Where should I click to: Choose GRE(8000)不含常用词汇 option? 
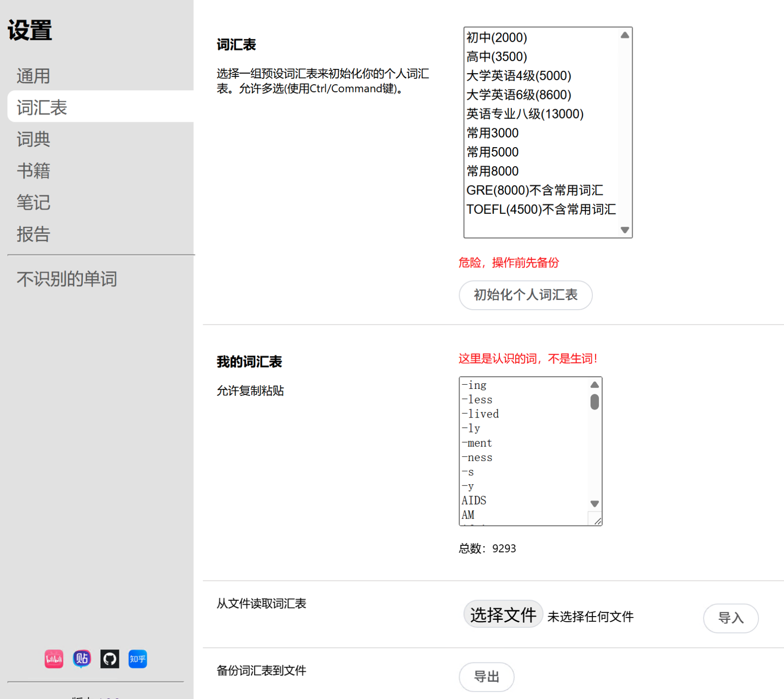click(x=534, y=190)
